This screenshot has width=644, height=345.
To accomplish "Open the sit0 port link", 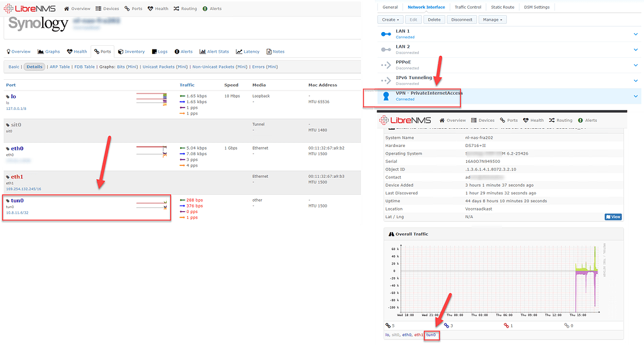I will [16, 124].
